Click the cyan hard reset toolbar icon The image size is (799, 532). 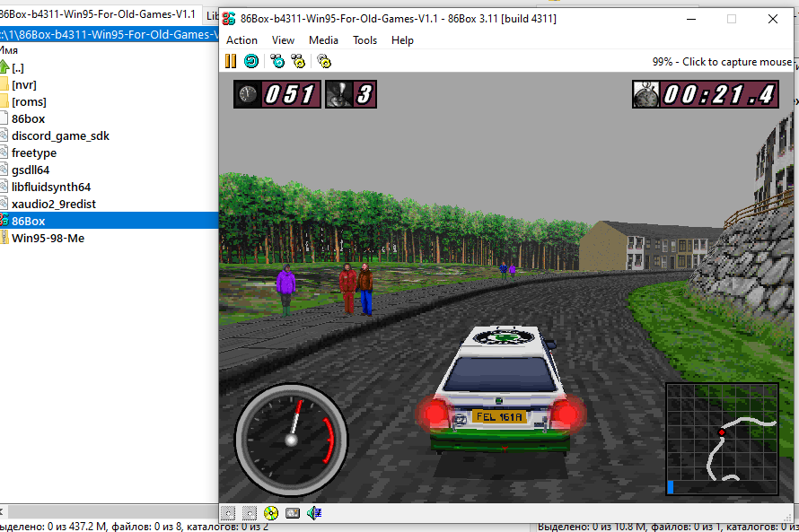[251, 62]
